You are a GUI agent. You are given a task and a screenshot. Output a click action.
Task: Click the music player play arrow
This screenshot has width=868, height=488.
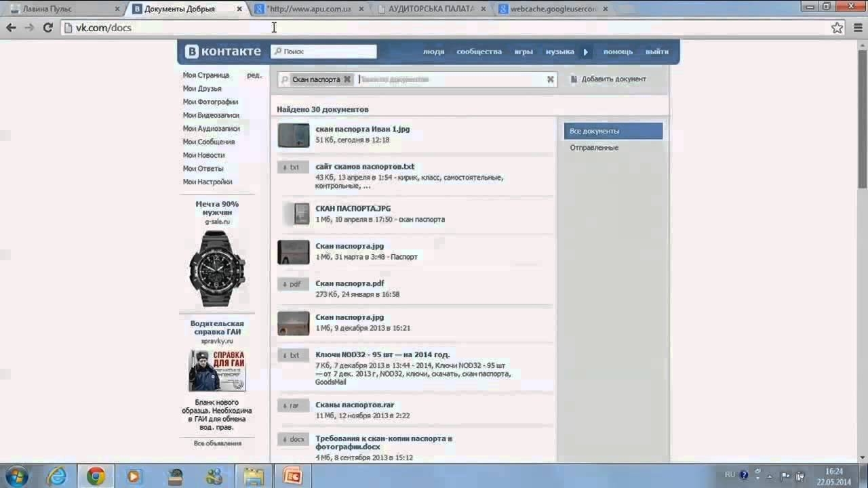[585, 52]
